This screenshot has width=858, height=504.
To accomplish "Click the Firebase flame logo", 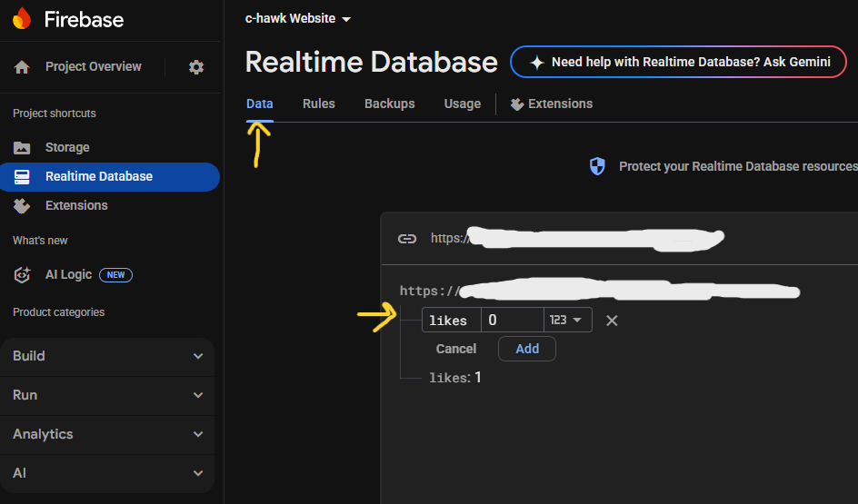I will click(x=22, y=19).
